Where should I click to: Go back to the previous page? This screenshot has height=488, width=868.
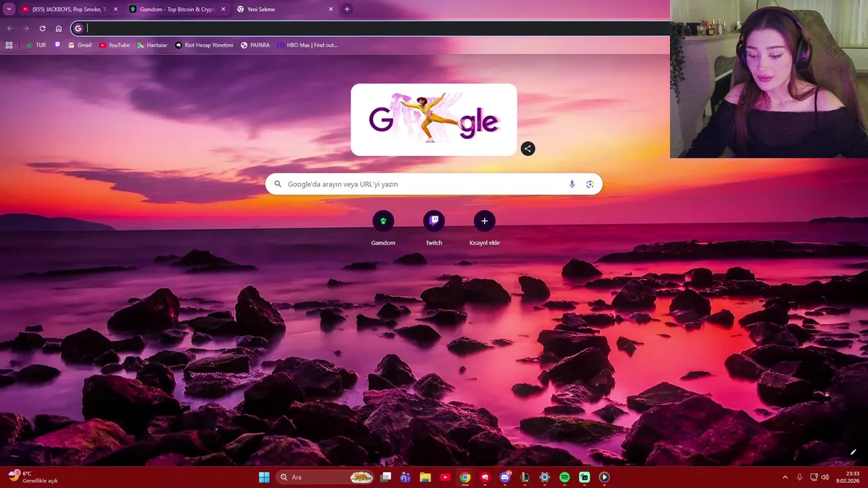click(9, 28)
